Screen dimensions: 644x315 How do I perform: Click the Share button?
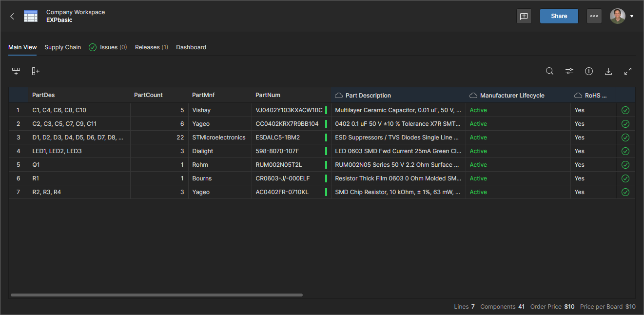(559, 16)
